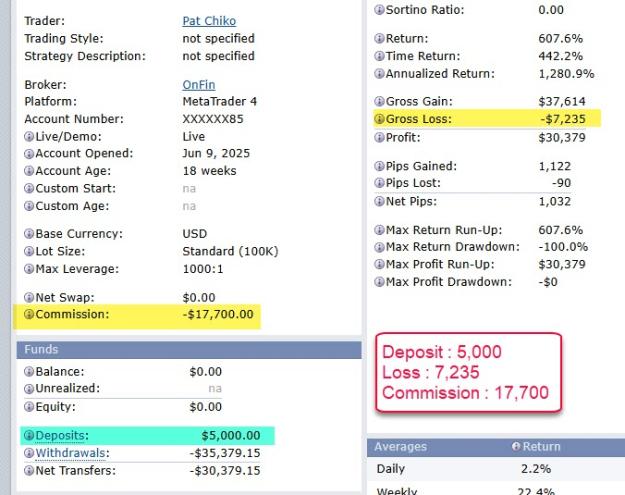Viewport: 625px width, 495px height.
Task: Select annualized return value 1,280.9%
Action: (x=566, y=74)
